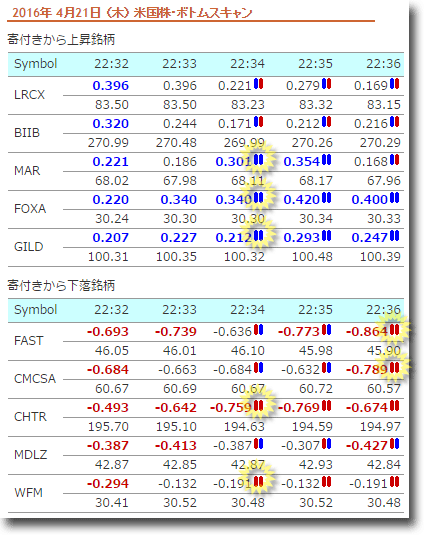The width and height of the screenshot is (426, 535).
Task: Click the chart icon beside CHTR -0.769
Action: point(326,406)
